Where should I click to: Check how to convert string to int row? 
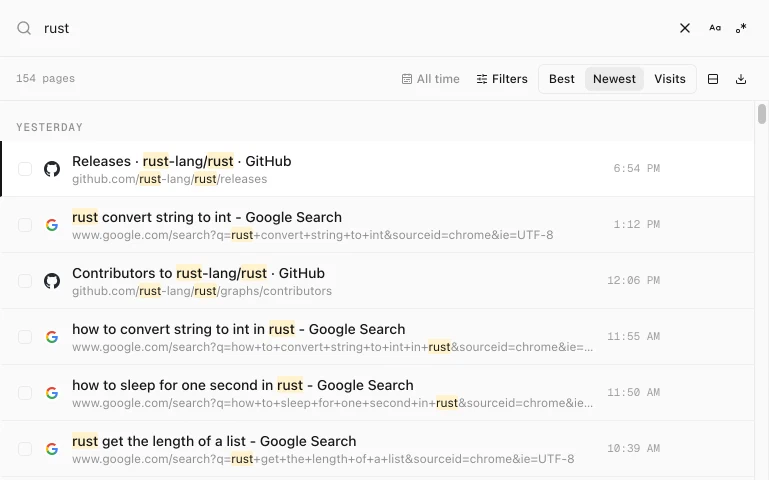tap(25, 336)
